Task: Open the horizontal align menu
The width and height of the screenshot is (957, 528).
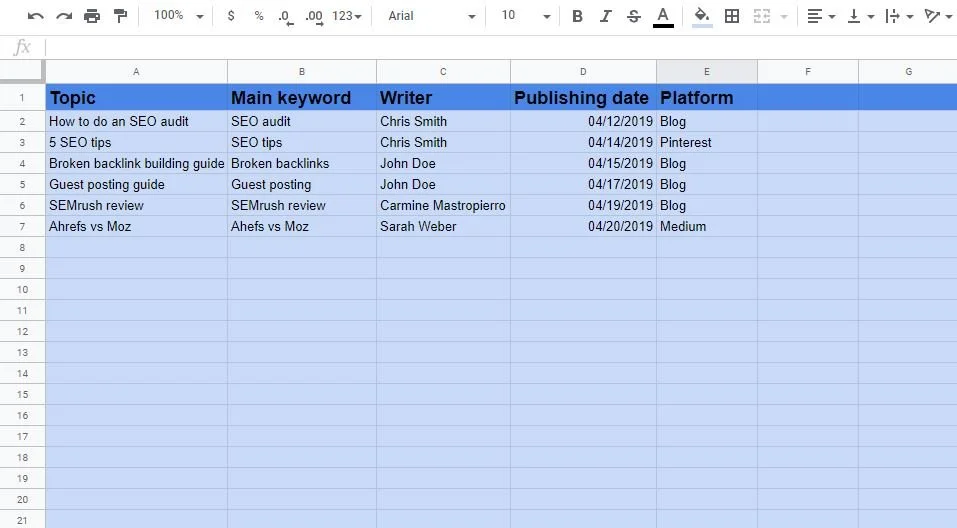Action: click(821, 16)
